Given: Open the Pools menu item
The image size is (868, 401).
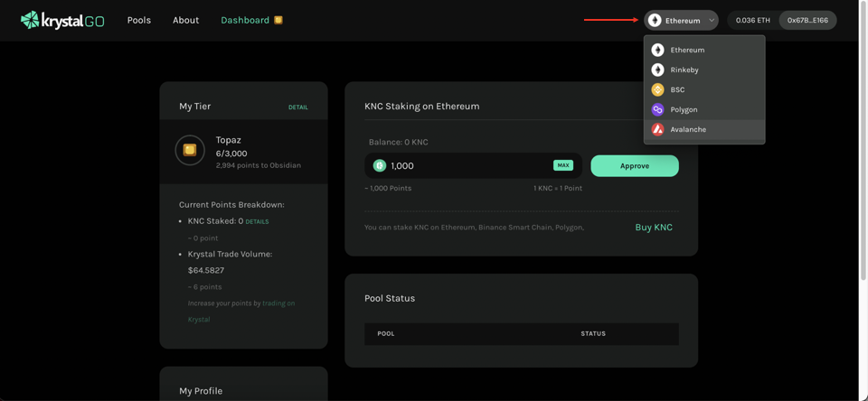Looking at the screenshot, I should 139,20.
